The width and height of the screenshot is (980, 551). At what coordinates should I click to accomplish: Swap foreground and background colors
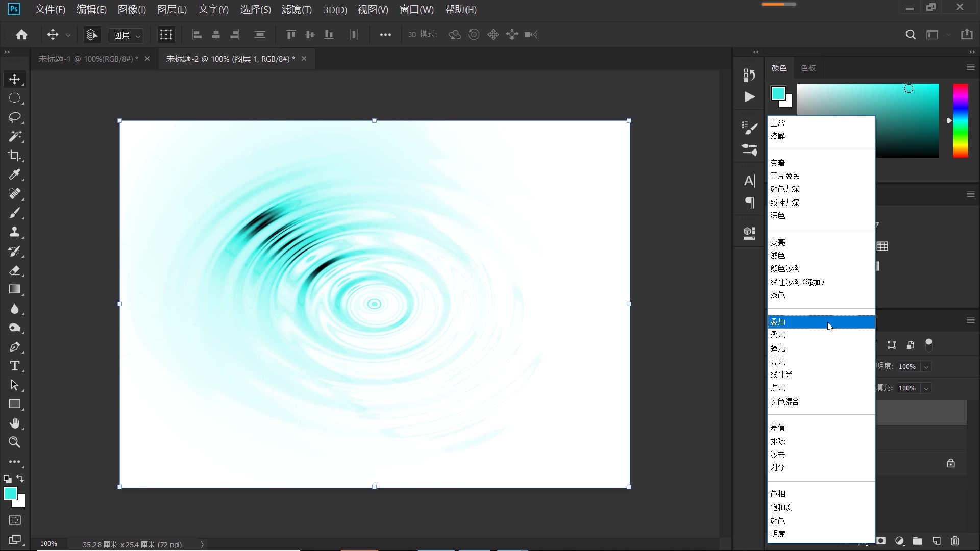point(20,479)
